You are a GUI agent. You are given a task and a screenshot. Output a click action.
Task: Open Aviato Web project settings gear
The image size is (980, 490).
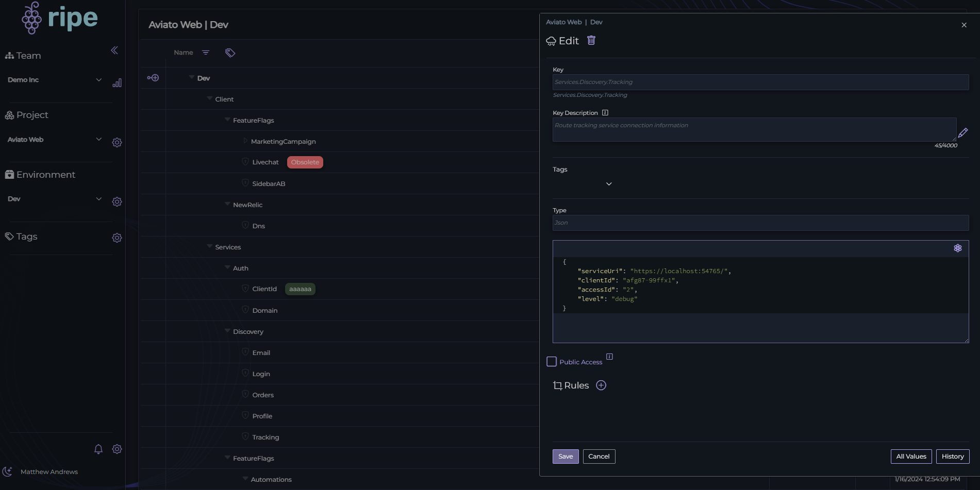117,142
